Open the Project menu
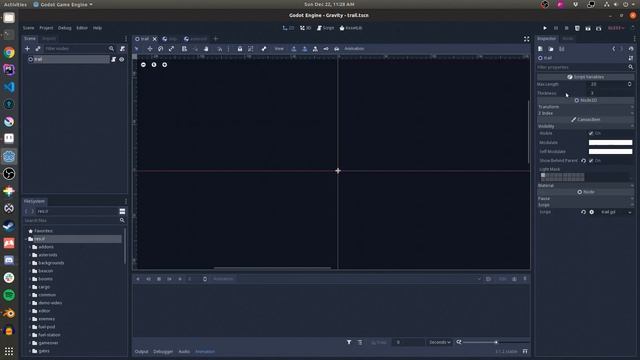 46,28
